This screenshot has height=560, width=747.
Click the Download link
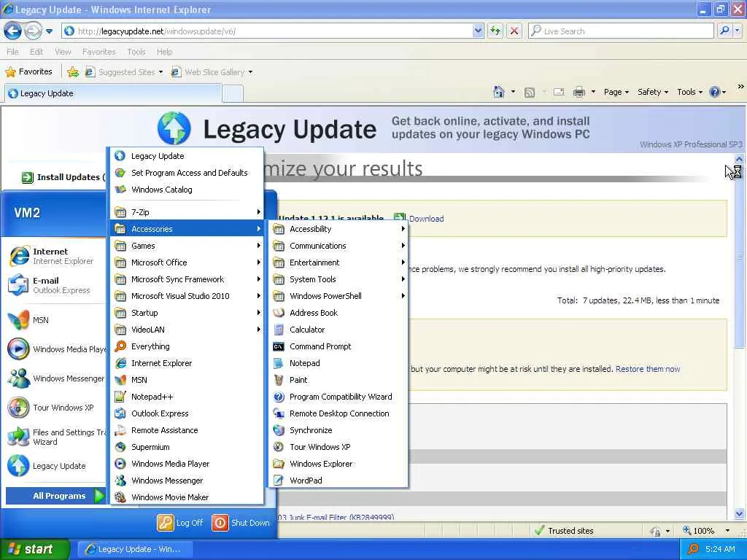(426, 219)
